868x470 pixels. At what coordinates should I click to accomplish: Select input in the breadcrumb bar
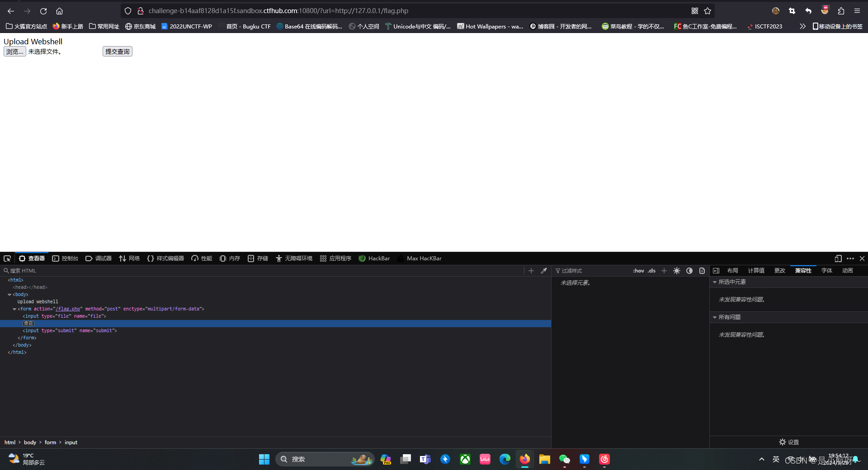click(x=71, y=442)
